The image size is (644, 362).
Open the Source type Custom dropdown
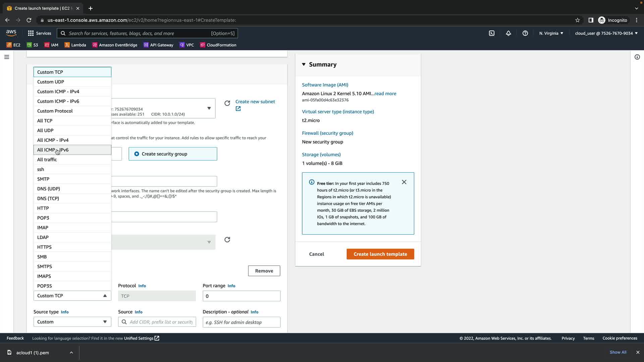(72, 322)
